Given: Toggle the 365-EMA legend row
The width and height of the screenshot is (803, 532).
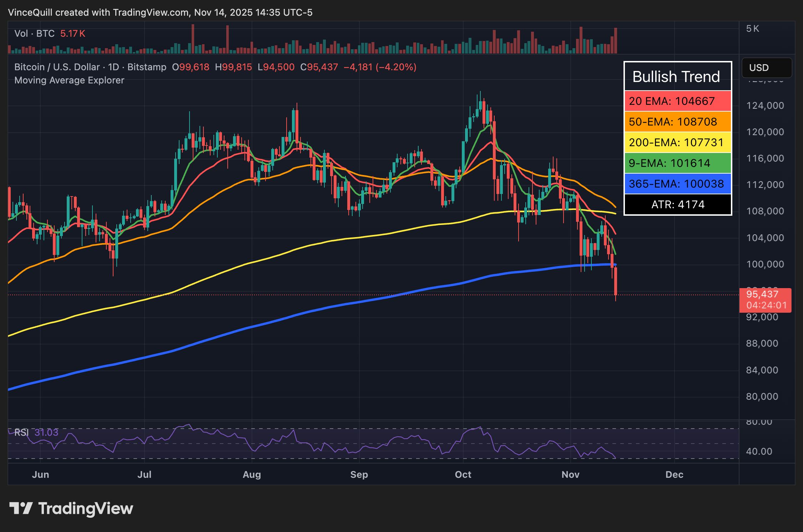Looking at the screenshot, I should point(677,184).
